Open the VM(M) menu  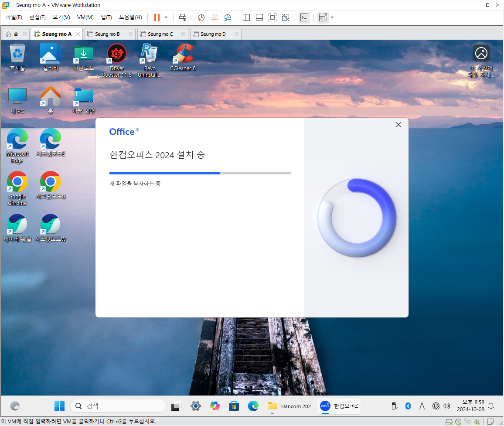pyautogui.click(x=85, y=17)
